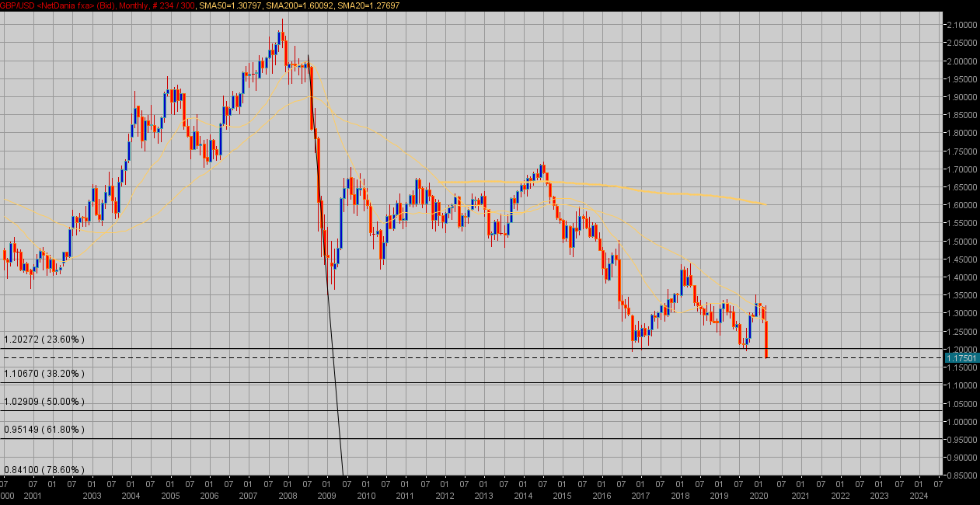The width and height of the screenshot is (980, 505).
Task: Click the SMA200=1.60092 indicator label
Action: pyautogui.click(x=298, y=5)
